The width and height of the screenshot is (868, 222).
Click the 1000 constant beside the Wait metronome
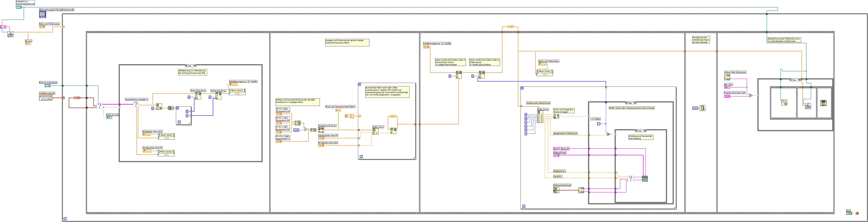tap(695, 108)
